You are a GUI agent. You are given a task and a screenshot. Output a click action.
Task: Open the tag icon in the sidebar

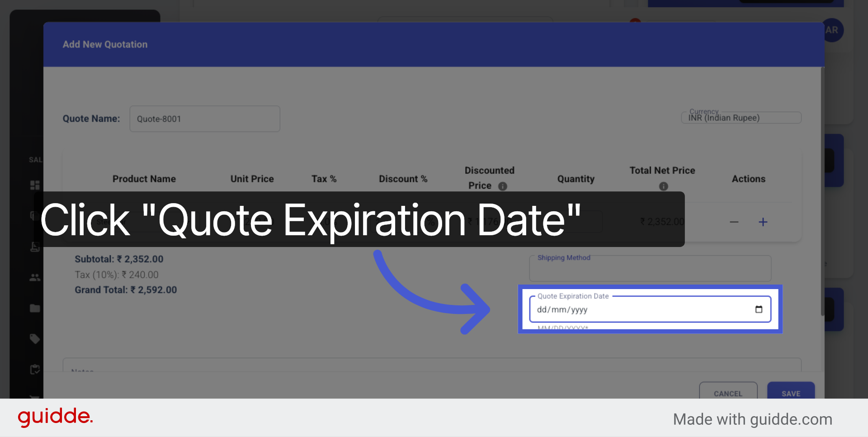pos(35,339)
